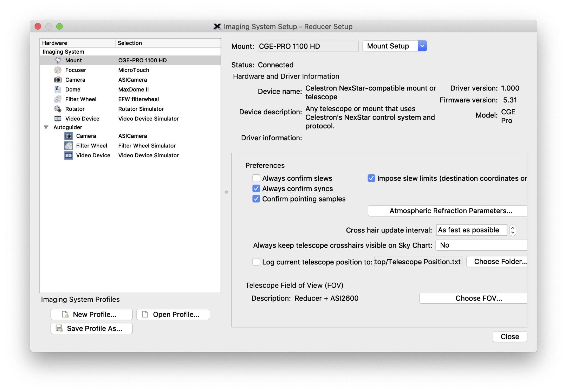This screenshot has height=392, width=567.
Task: Click the MicroTouch selection text
Action: tap(134, 70)
